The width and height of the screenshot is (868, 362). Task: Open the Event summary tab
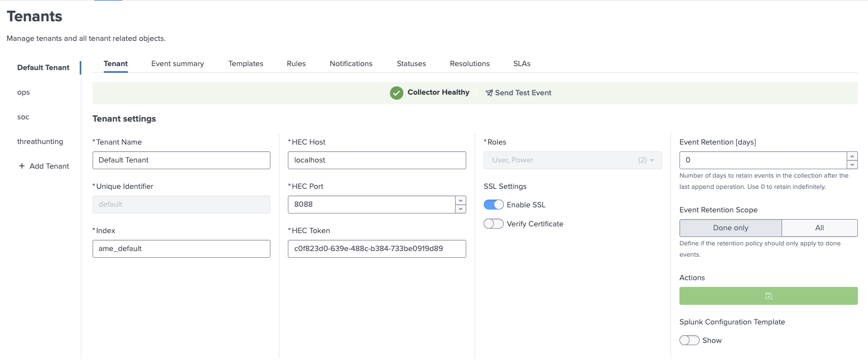point(177,63)
